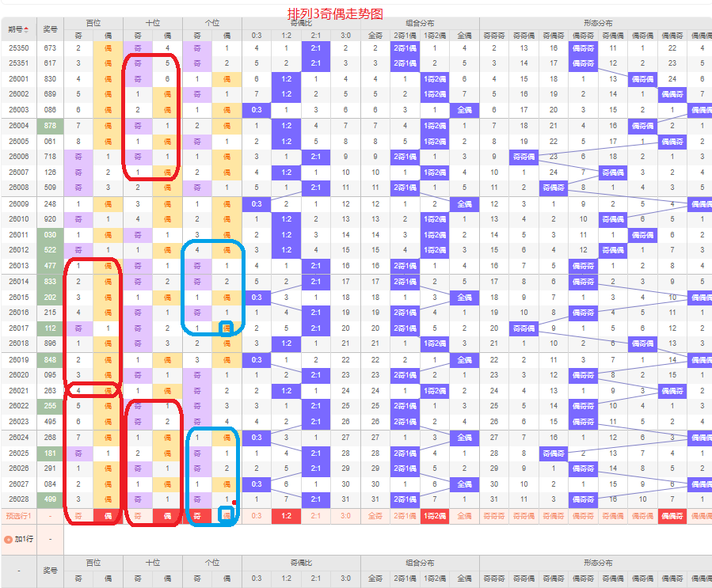
Task: Click the 奇奇偶 cell in row 26006
Action: click(x=524, y=157)
